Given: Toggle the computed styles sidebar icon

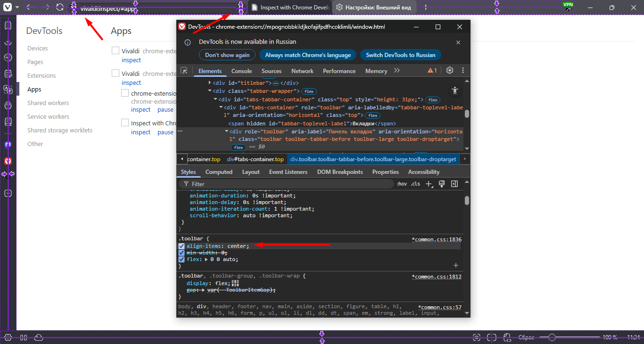Looking at the screenshot, I should pyautogui.click(x=454, y=184).
